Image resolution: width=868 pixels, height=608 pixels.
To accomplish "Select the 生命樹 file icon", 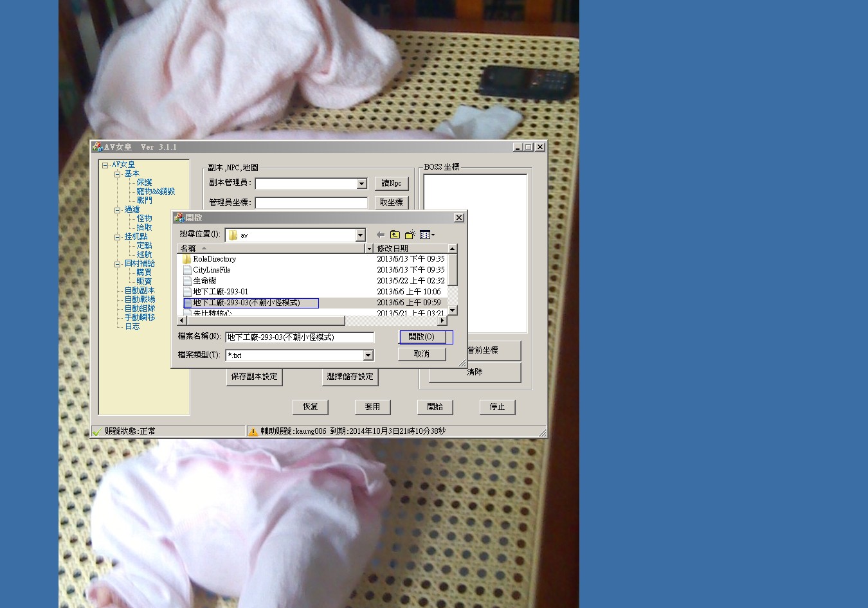I will (x=187, y=281).
